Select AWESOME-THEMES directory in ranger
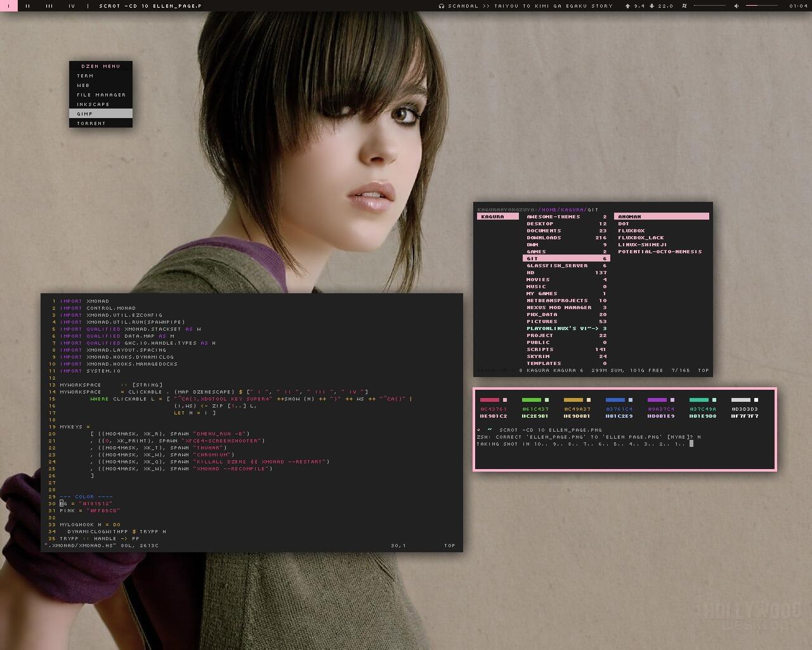 566,216
